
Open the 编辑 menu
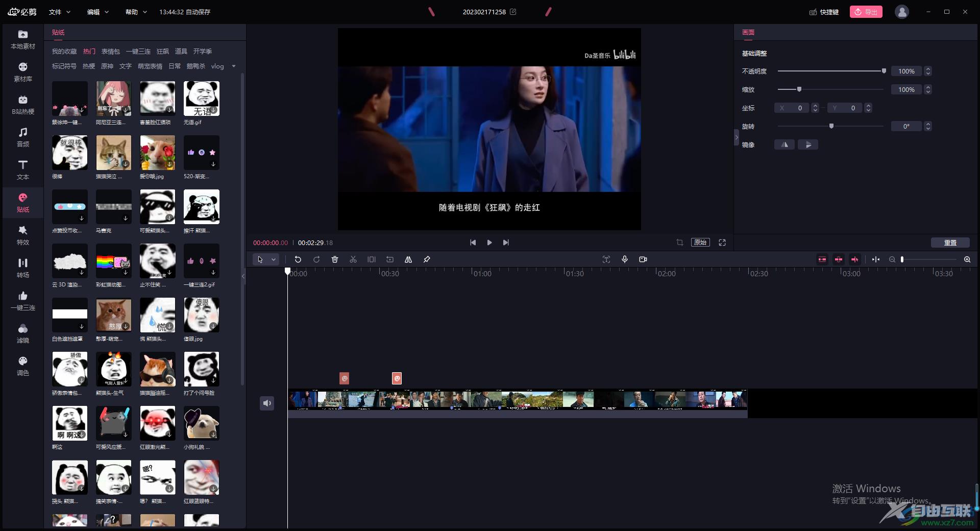coord(98,12)
